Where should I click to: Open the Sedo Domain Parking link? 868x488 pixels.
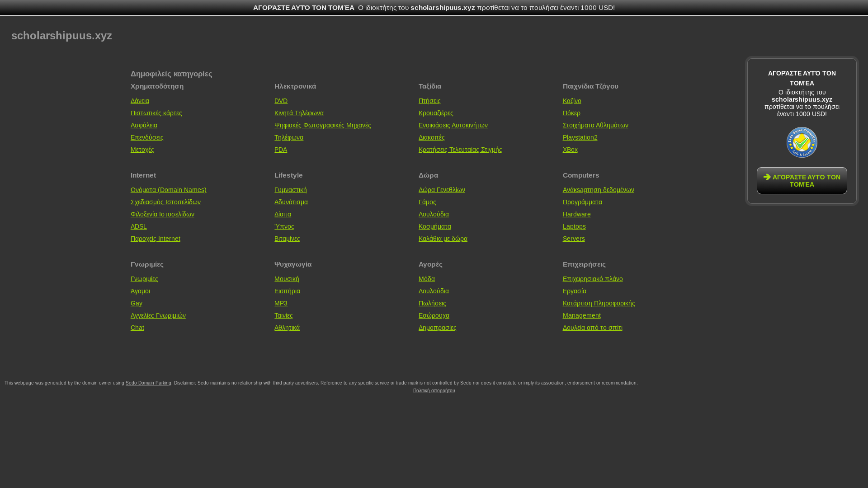click(148, 383)
